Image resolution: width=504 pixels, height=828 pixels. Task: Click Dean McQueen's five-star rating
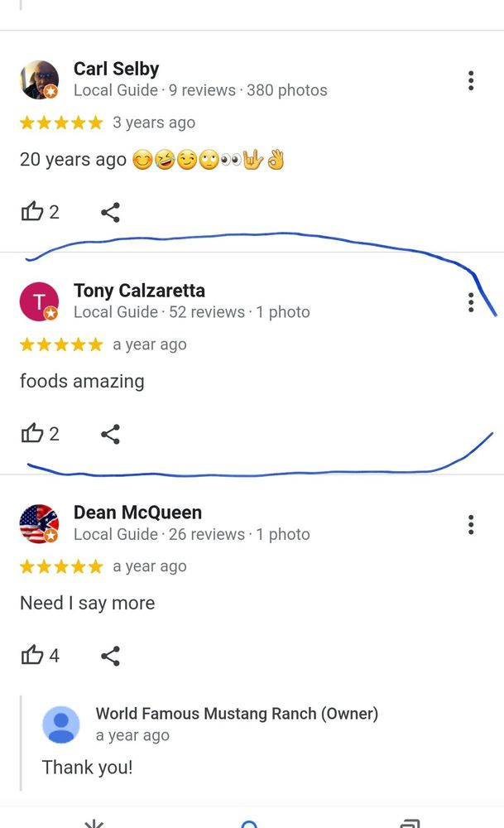61,566
